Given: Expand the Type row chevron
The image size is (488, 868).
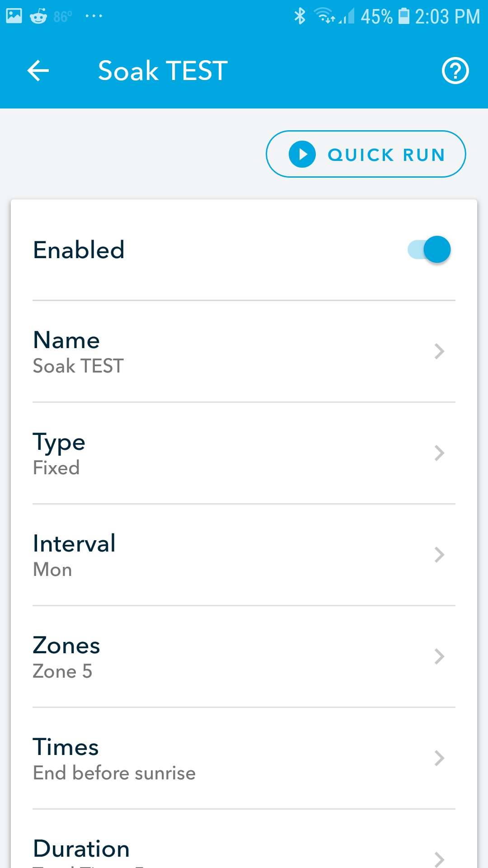Looking at the screenshot, I should 439,453.
